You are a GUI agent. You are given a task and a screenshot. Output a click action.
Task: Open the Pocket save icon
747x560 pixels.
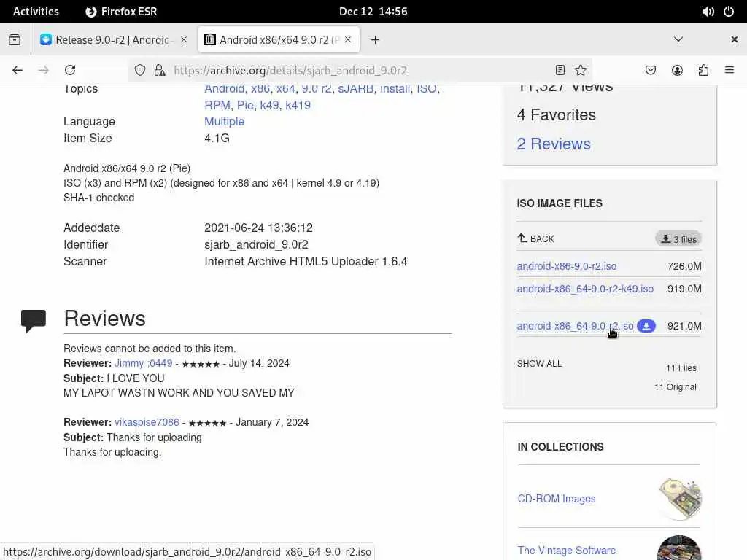pos(650,70)
